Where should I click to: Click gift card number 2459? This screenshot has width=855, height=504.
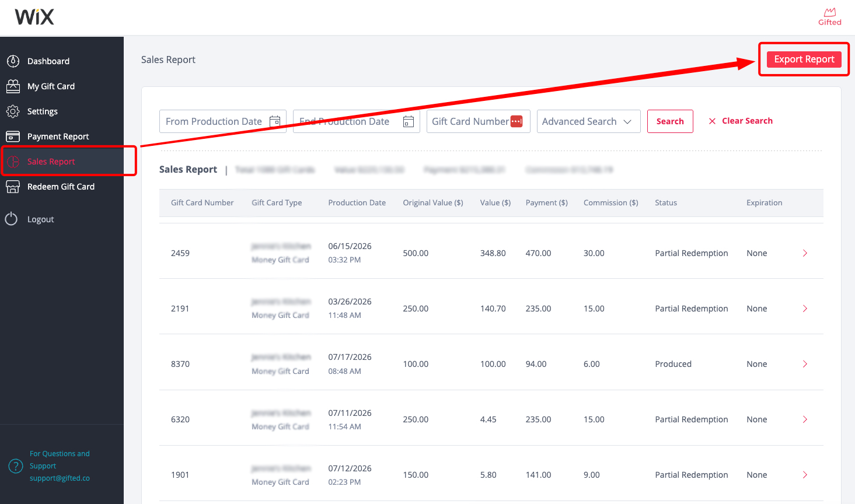pyautogui.click(x=180, y=253)
